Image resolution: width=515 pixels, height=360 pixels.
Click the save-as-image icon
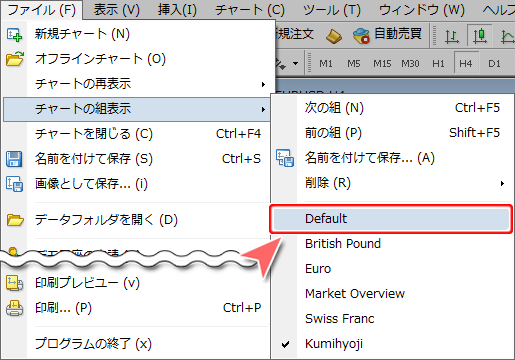(x=15, y=184)
